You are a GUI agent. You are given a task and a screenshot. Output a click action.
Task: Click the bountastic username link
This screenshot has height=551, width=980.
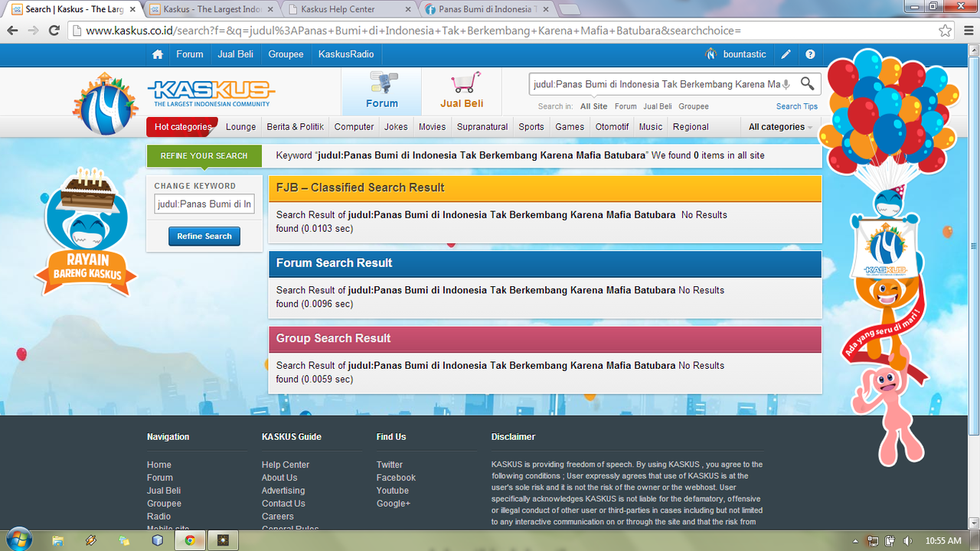click(745, 54)
